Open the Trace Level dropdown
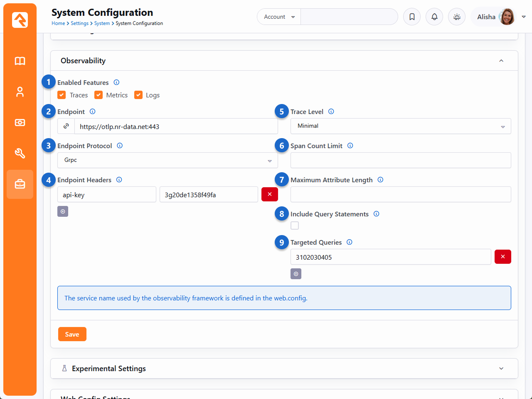This screenshot has width=532, height=399. [x=400, y=126]
